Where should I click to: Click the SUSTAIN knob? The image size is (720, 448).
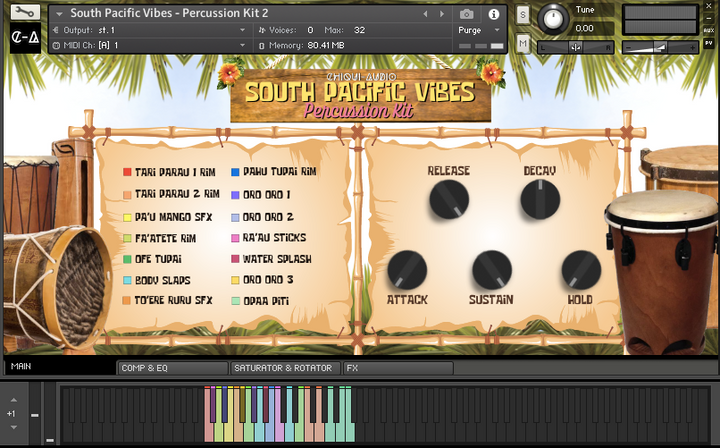(492, 270)
